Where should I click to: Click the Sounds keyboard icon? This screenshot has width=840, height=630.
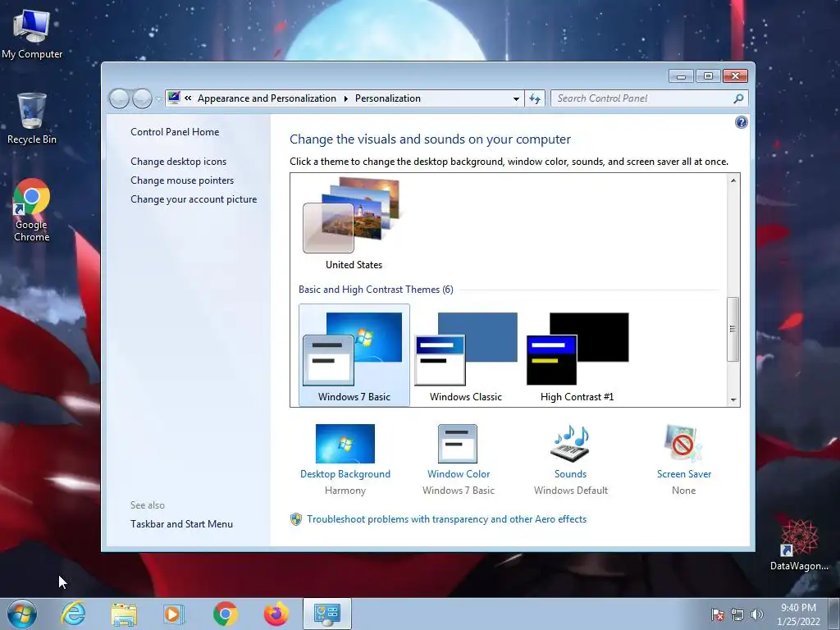pos(570,444)
